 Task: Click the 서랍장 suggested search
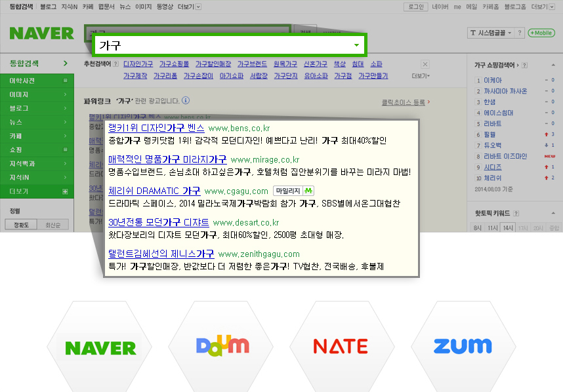tap(259, 76)
